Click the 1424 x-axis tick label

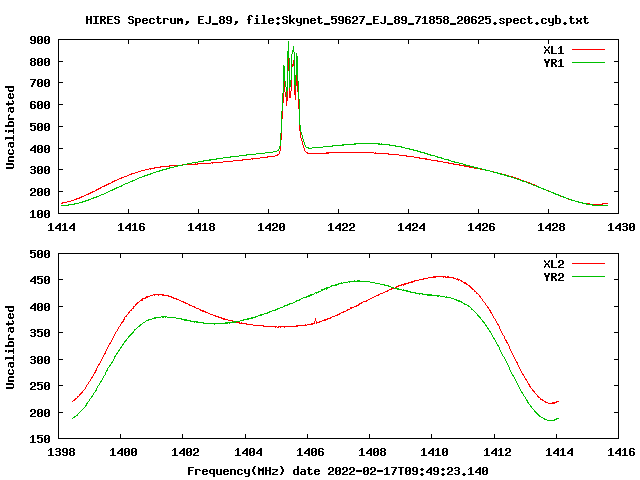pos(411,227)
